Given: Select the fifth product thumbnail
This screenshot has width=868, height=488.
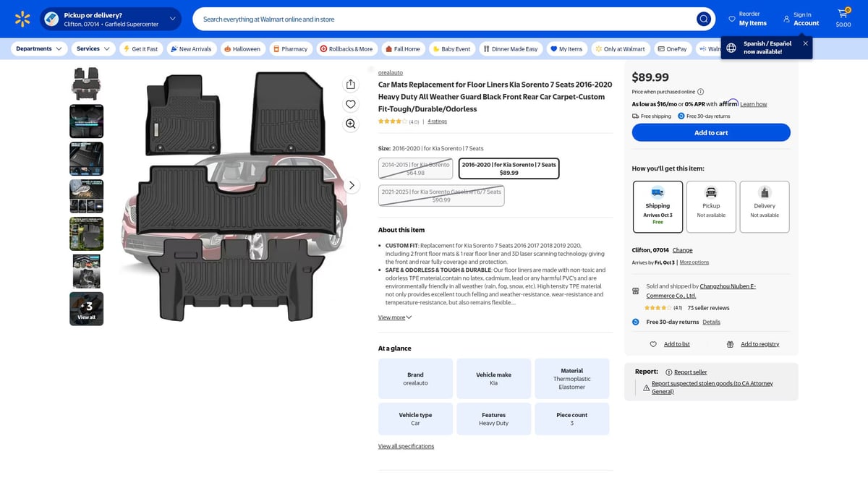Looking at the screenshot, I should coord(86,234).
